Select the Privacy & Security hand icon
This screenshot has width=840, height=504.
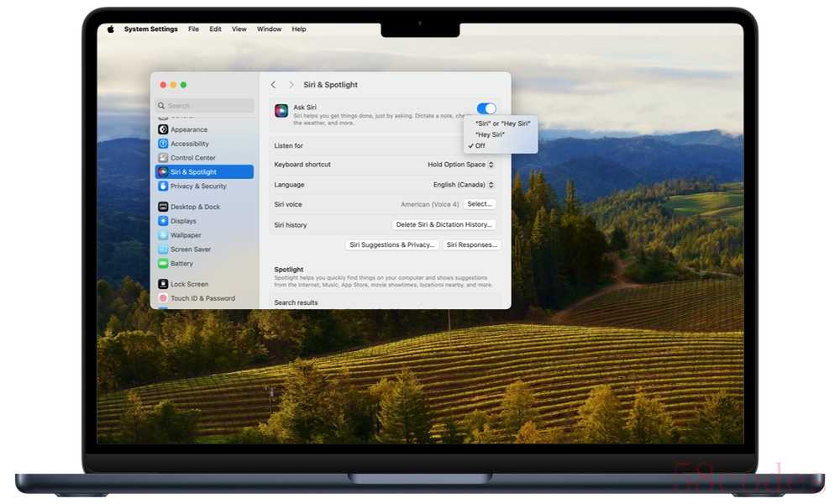click(x=163, y=186)
